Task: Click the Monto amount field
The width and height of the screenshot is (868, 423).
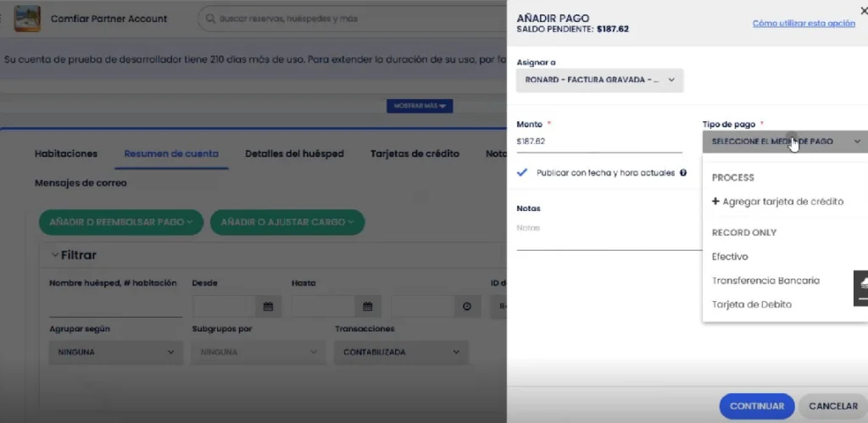Action: point(598,142)
